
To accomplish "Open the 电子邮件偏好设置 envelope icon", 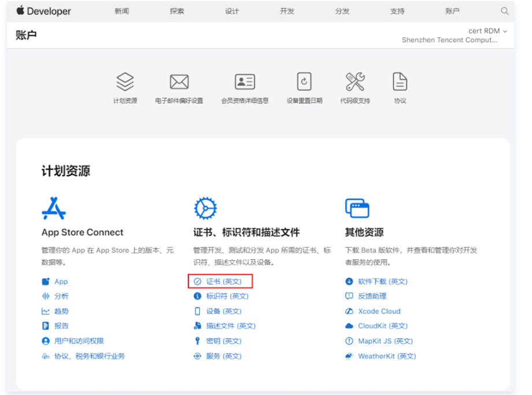I will (179, 82).
